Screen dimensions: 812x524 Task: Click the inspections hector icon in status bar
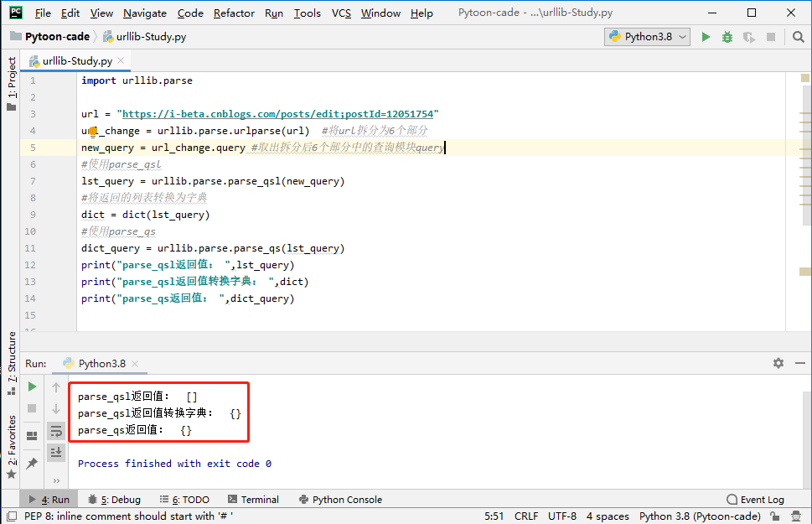(796, 516)
